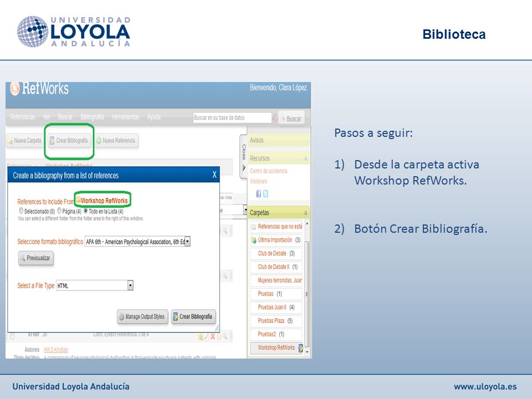The width and height of the screenshot is (532, 399).
Task: Open the bibliographic format dropdown showing APA 6th
Action: point(137,242)
